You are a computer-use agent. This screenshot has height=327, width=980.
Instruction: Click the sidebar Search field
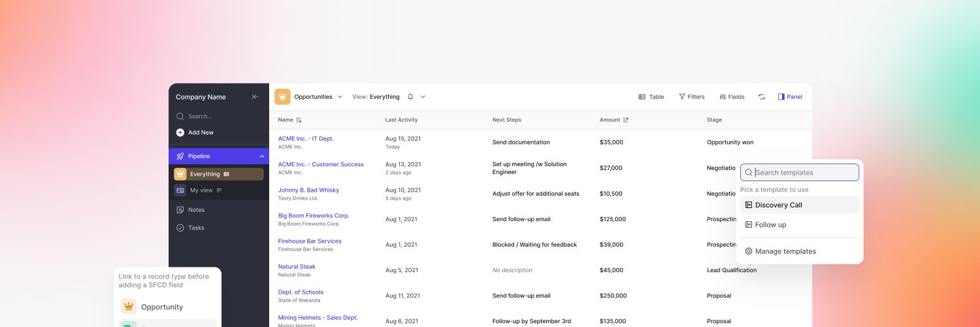tap(200, 116)
